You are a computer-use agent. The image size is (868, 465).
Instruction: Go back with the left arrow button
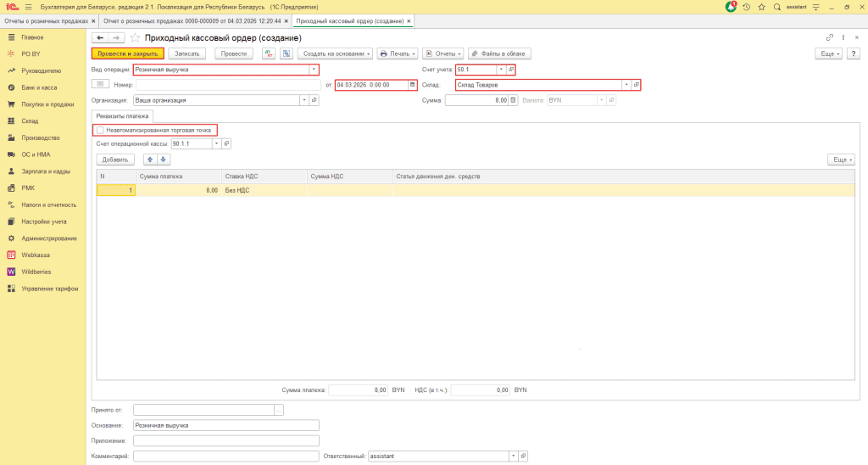pos(100,38)
